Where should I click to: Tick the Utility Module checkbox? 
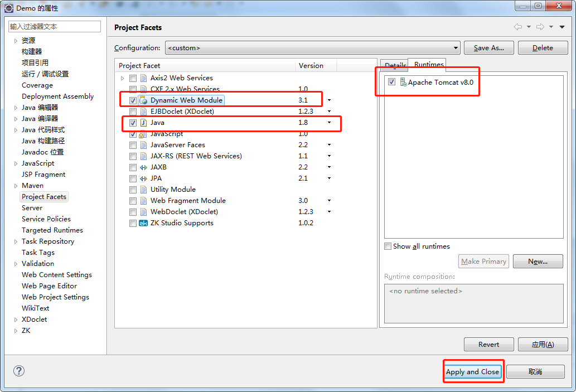point(133,190)
